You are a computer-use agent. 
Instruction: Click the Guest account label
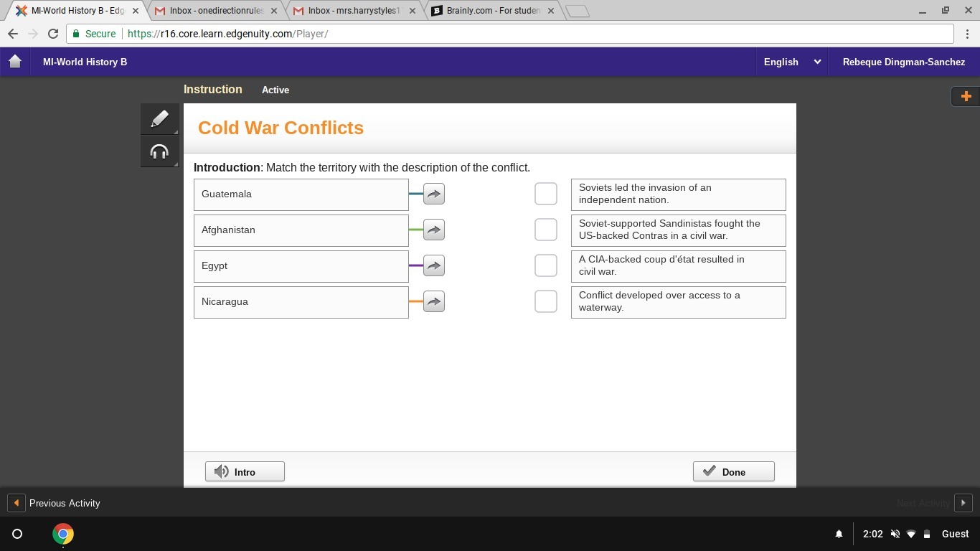[956, 534]
